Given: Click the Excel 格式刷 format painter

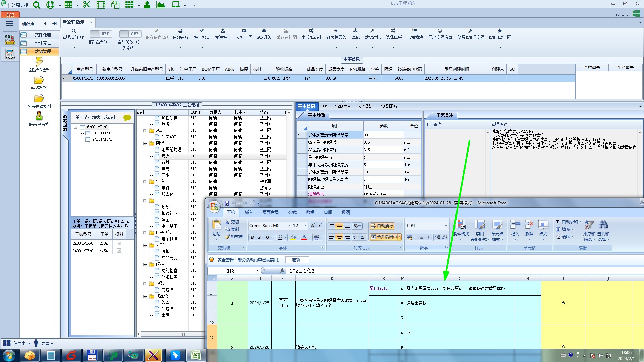Looking at the screenshot, I should click(x=234, y=237).
